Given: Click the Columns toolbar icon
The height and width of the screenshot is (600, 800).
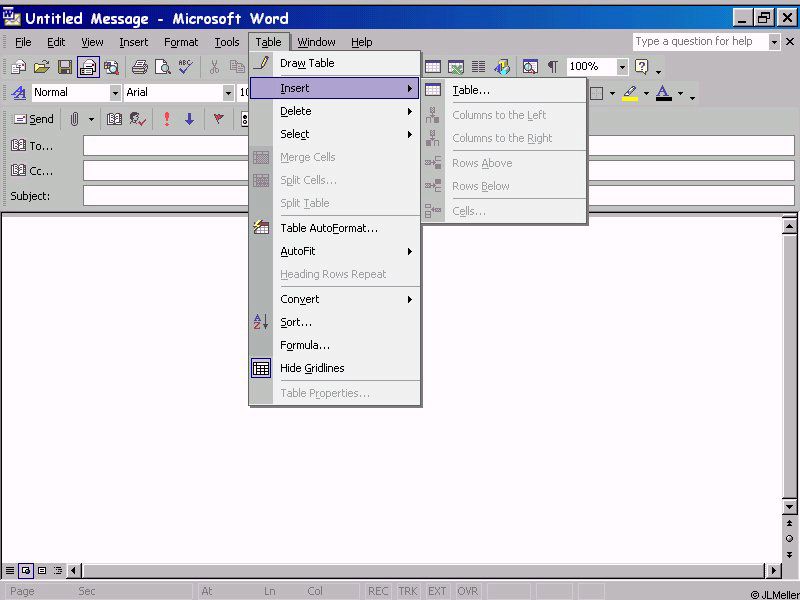Looking at the screenshot, I should coord(479,67).
